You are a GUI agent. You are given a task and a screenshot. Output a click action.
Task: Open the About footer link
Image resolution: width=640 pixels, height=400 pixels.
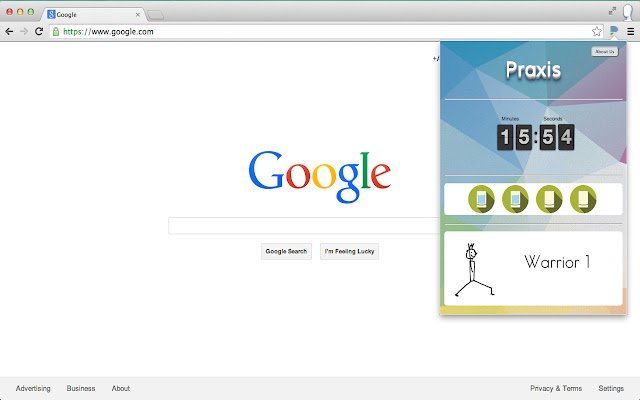point(121,388)
